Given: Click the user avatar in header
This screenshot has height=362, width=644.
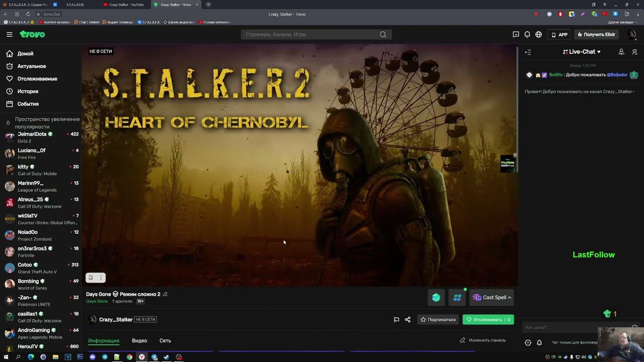Looking at the screenshot, I should [x=631, y=34].
